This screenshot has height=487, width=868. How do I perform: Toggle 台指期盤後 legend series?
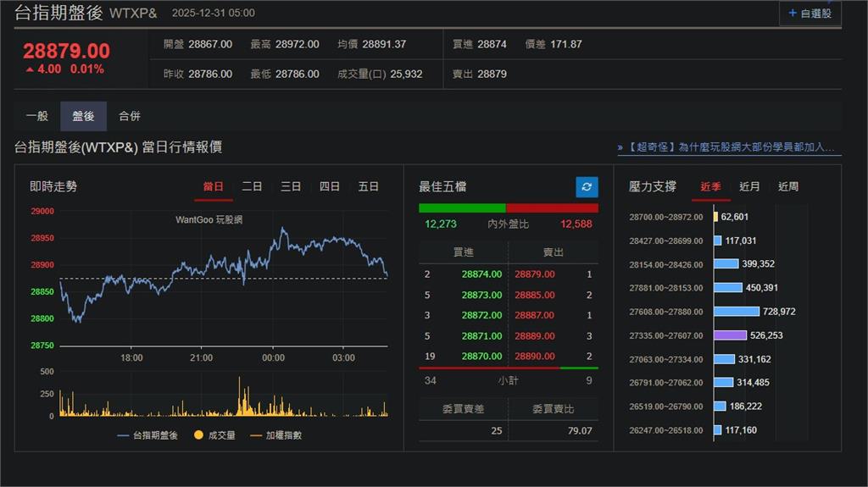[x=147, y=435]
